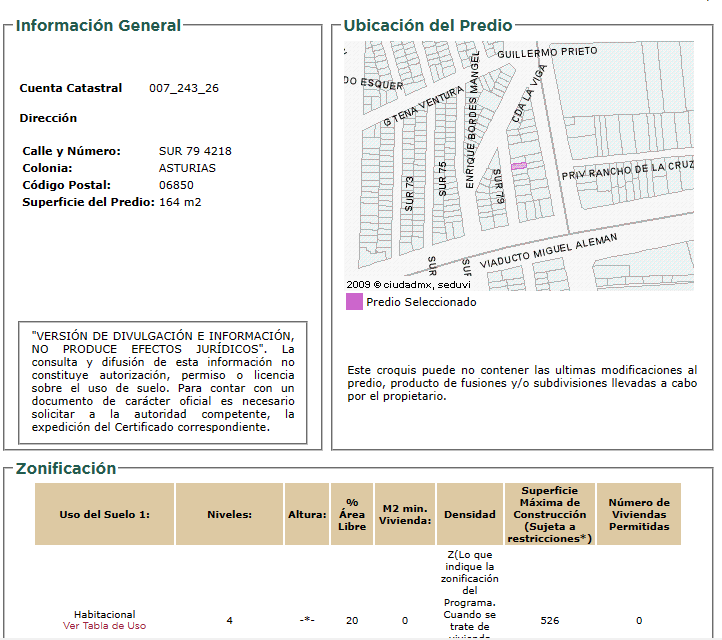
Task: Select the cuenta catastral value 007_243_26
Action: (184, 88)
